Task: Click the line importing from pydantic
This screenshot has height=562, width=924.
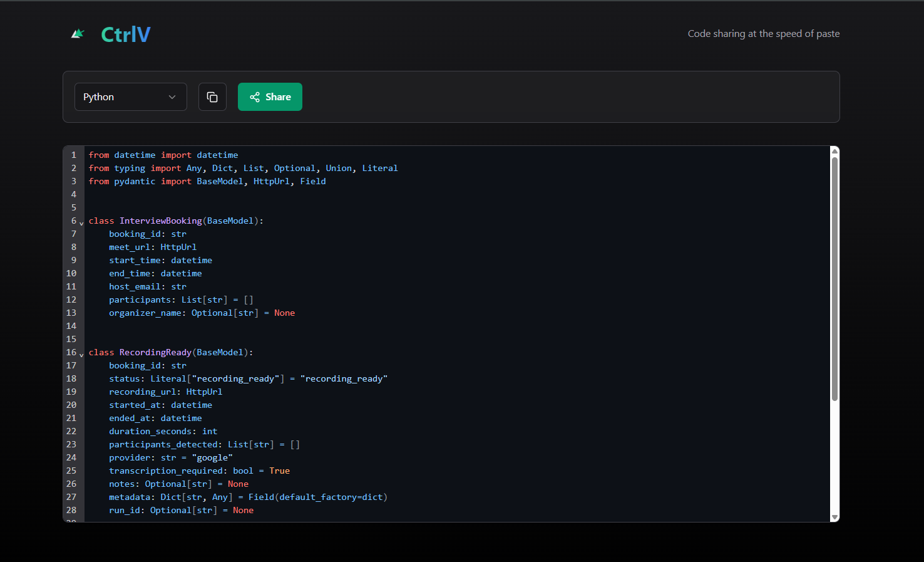Action: point(207,181)
